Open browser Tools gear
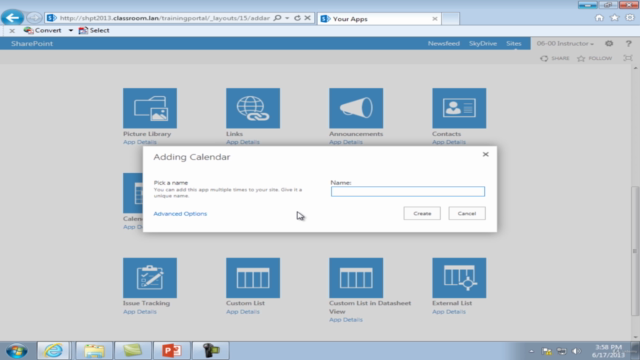The image size is (640, 360). [630, 18]
